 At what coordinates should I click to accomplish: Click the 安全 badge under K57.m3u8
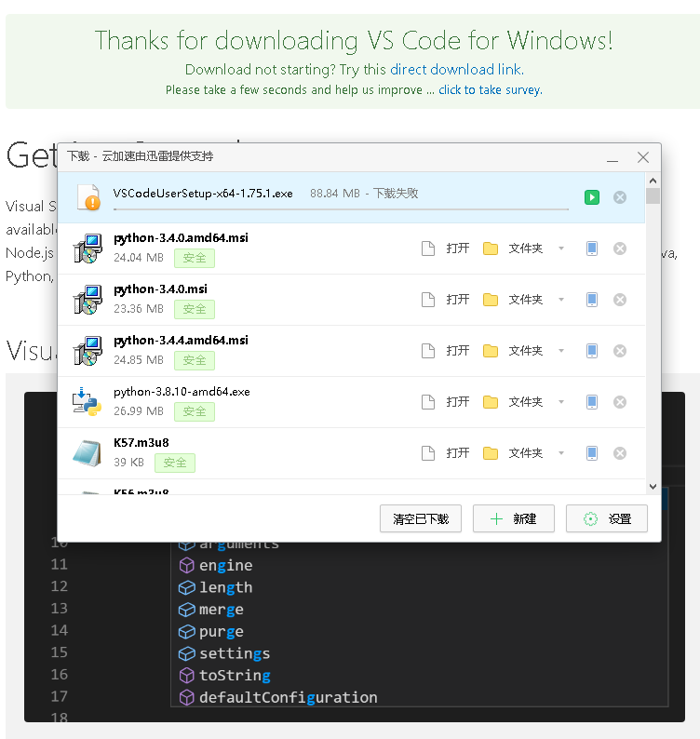click(174, 463)
